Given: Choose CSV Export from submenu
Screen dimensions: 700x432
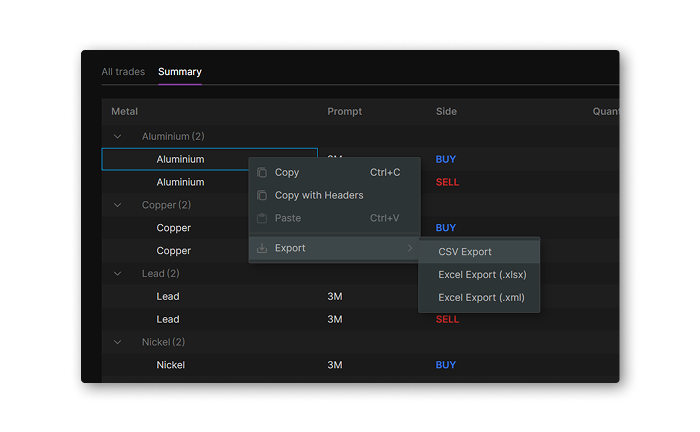Looking at the screenshot, I should tap(465, 252).
